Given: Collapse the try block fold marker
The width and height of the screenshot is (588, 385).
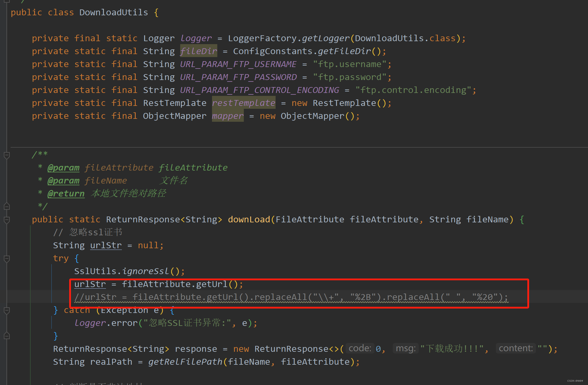Looking at the screenshot, I should (x=7, y=259).
